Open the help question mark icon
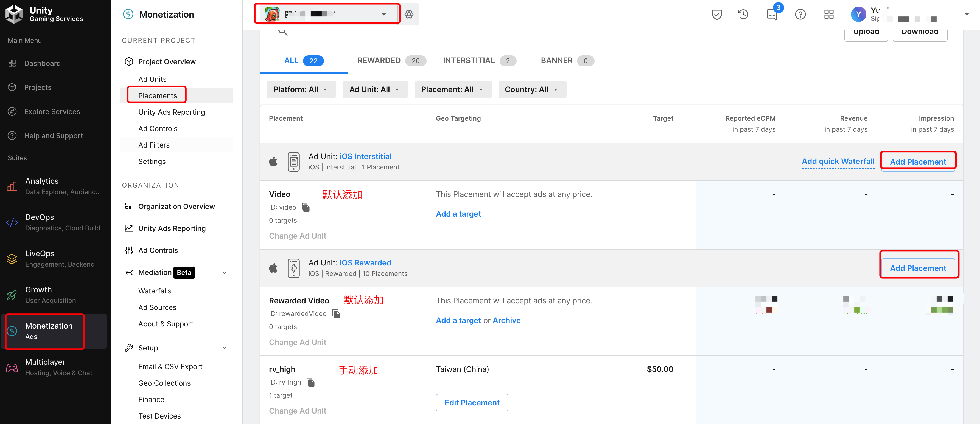Screen dimensions: 980x424 [800, 15]
